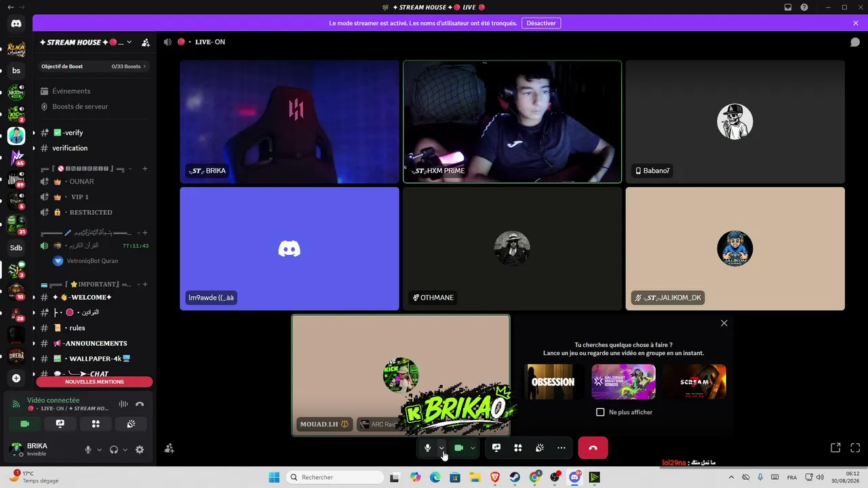Open microphone options chevron in call bar
This screenshot has width=868, height=488.
[441, 448]
